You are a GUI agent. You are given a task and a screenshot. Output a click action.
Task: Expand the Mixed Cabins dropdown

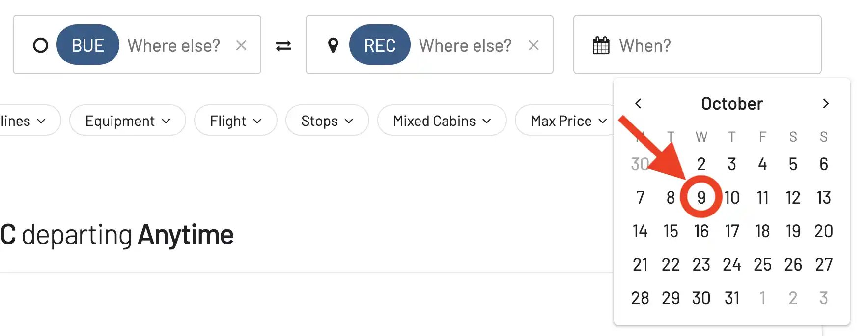[x=442, y=121]
